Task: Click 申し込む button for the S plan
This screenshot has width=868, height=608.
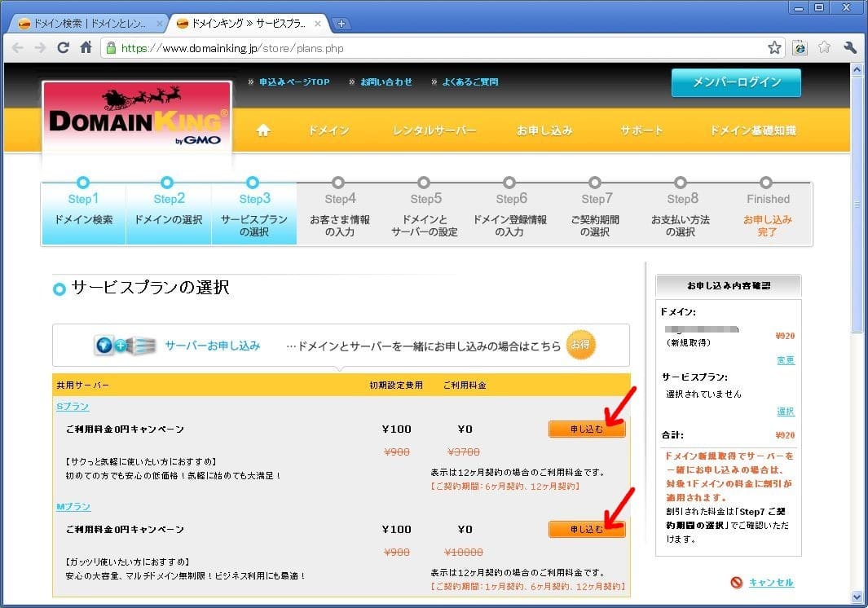Action: point(586,429)
